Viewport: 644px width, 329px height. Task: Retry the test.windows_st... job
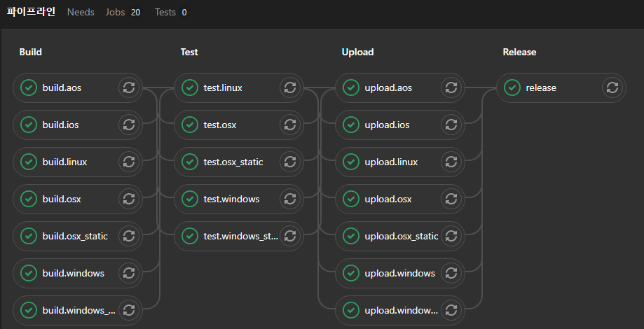coord(290,236)
